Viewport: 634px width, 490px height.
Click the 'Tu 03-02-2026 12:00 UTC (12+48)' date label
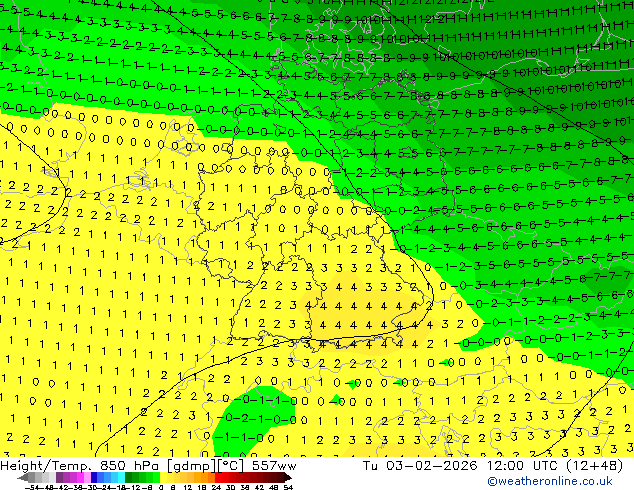click(492, 466)
